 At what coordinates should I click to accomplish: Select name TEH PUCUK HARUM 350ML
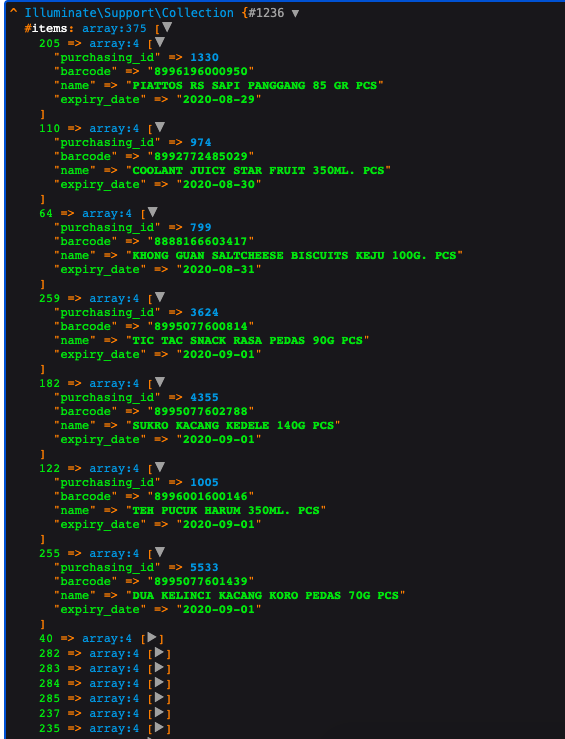[x=211, y=510]
